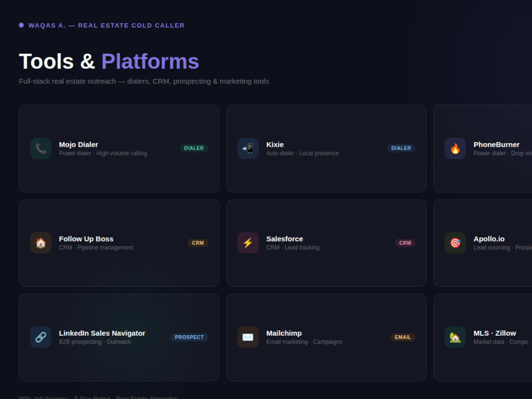Image resolution: width=532 pixels, height=399 pixels.
Task: Select the MLS · Zillow title
Action: click(495, 333)
